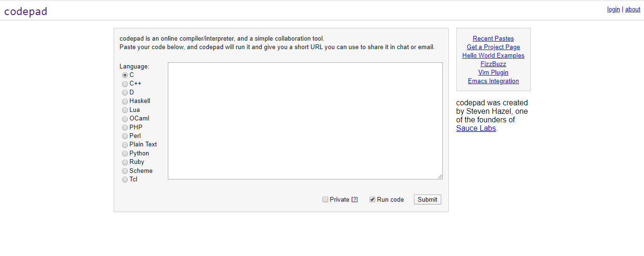
Task: Open the about page link
Action: click(x=633, y=9)
